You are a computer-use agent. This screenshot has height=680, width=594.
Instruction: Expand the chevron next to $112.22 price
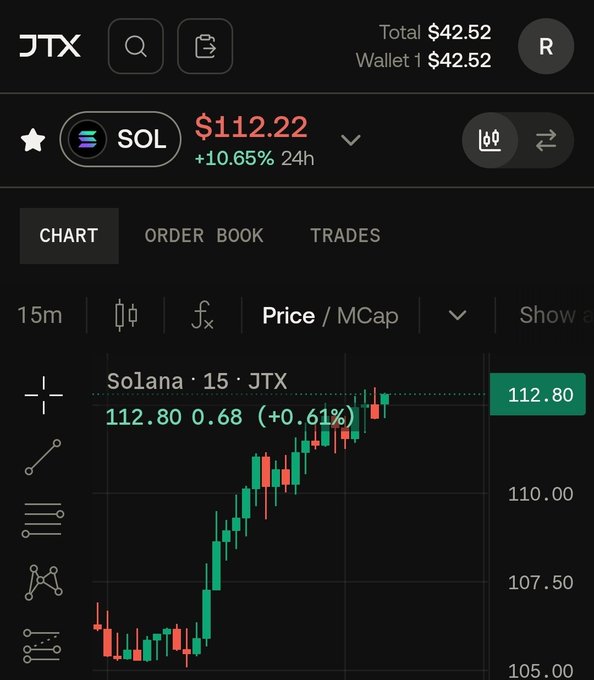coord(350,140)
